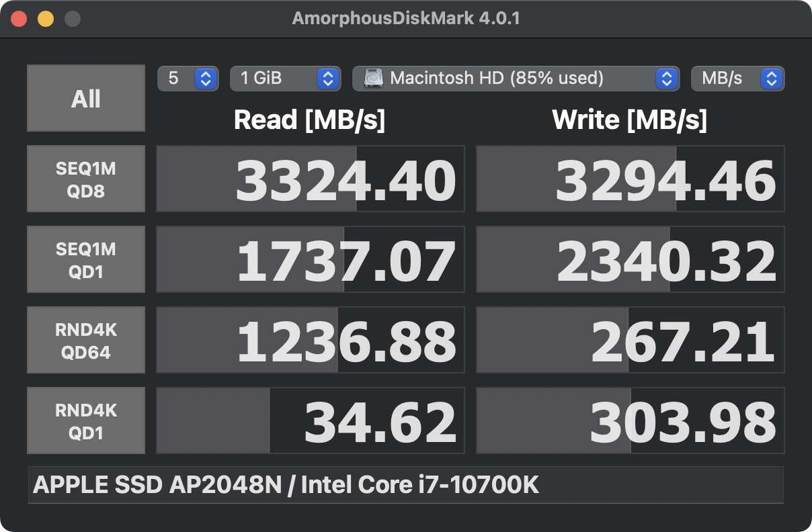
Task: Click the RND4K QD64 write result 267.21
Action: click(x=631, y=341)
